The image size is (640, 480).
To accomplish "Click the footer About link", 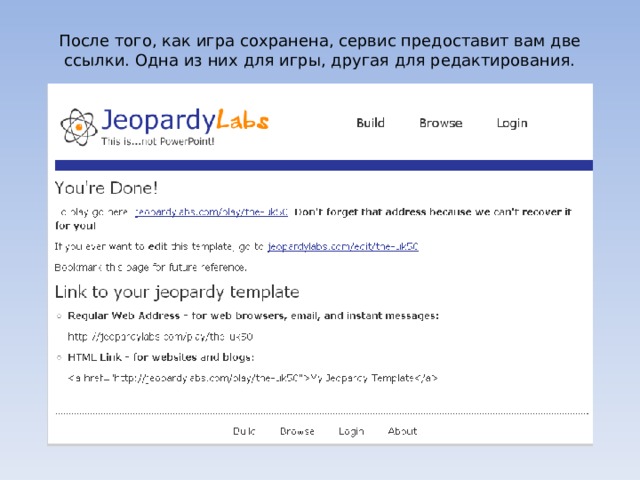I will point(402,431).
